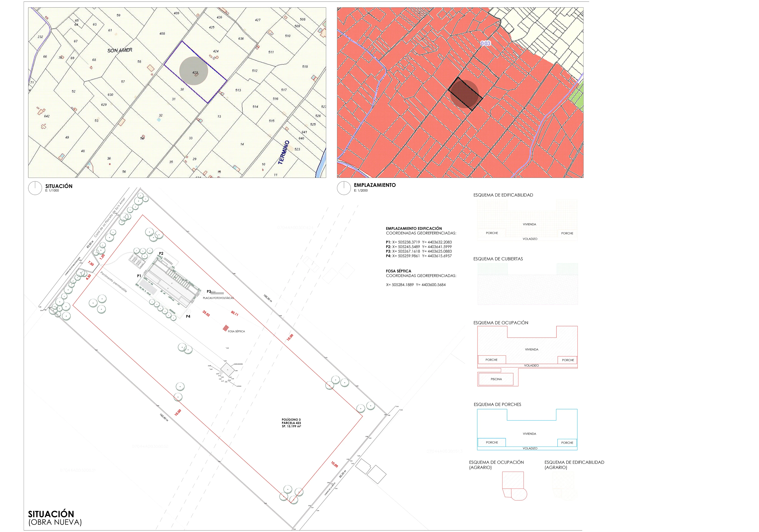Select the P1 coordinate line X= 505238.3719
Viewport: 759px width, 532px height.
tap(419, 242)
